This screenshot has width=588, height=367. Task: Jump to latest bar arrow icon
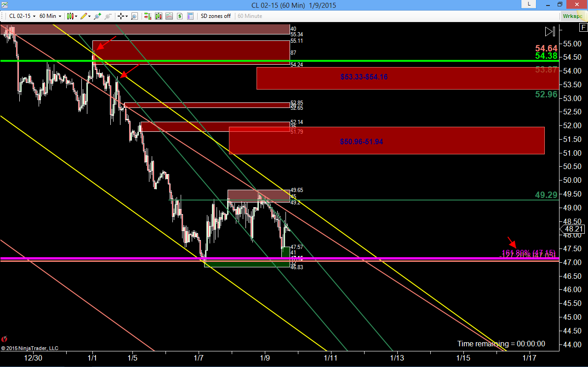click(550, 32)
